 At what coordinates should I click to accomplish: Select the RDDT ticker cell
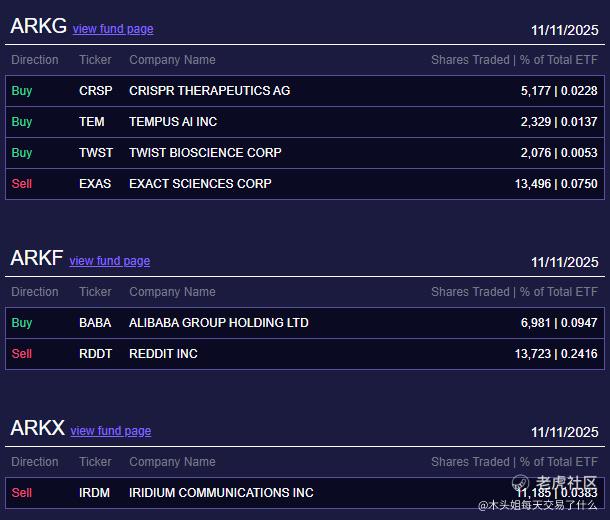pos(95,354)
